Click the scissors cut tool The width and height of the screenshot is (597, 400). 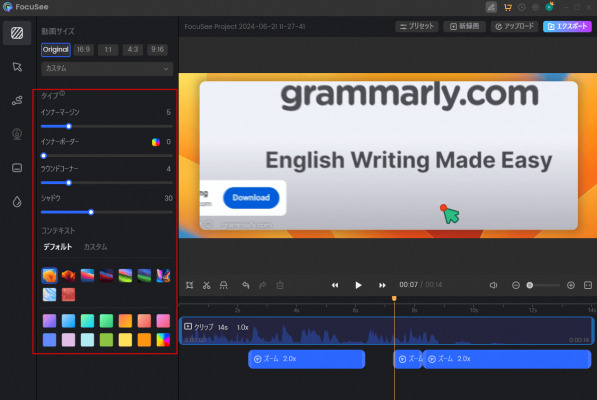[206, 285]
